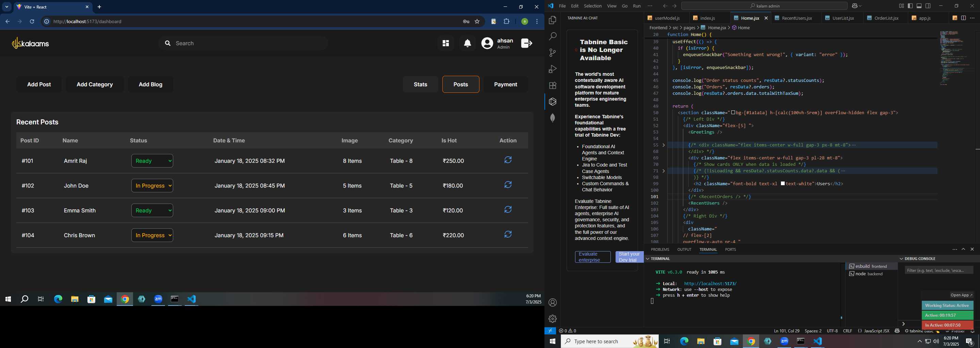Image resolution: width=980 pixels, height=348 pixels.
Task: Open the dashboard grid icon in kalaams header
Action: [x=445, y=43]
